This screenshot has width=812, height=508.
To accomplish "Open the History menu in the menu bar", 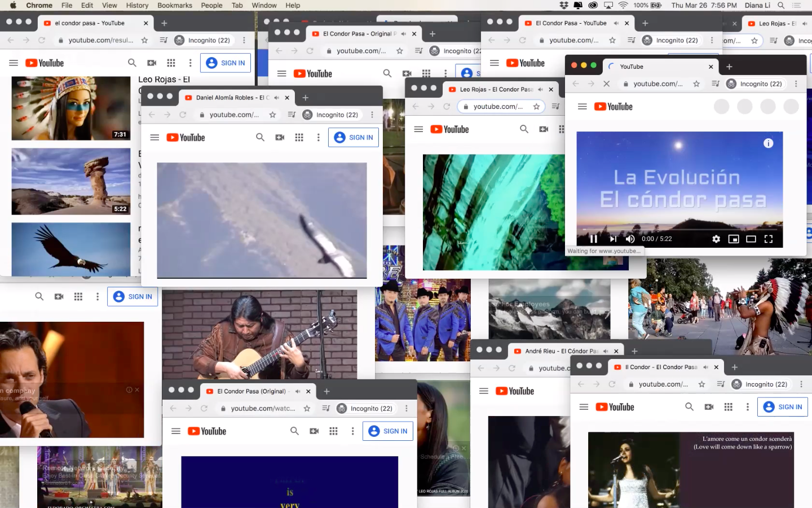I will (137, 5).
